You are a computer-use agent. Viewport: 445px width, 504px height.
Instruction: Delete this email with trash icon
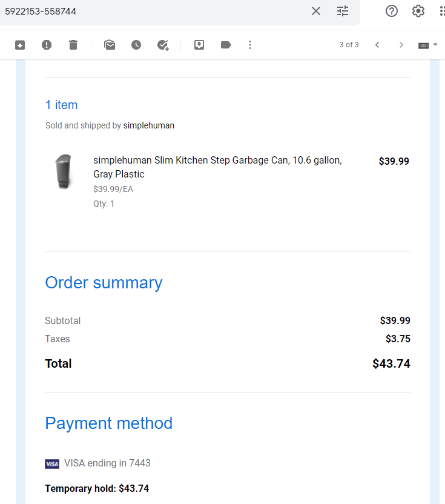click(73, 45)
